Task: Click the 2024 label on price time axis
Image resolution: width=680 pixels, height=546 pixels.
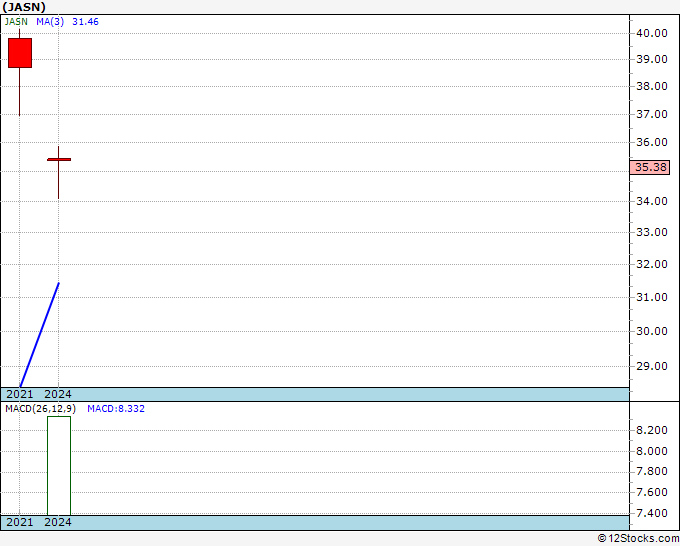Action: pyautogui.click(x=58, y=394)
